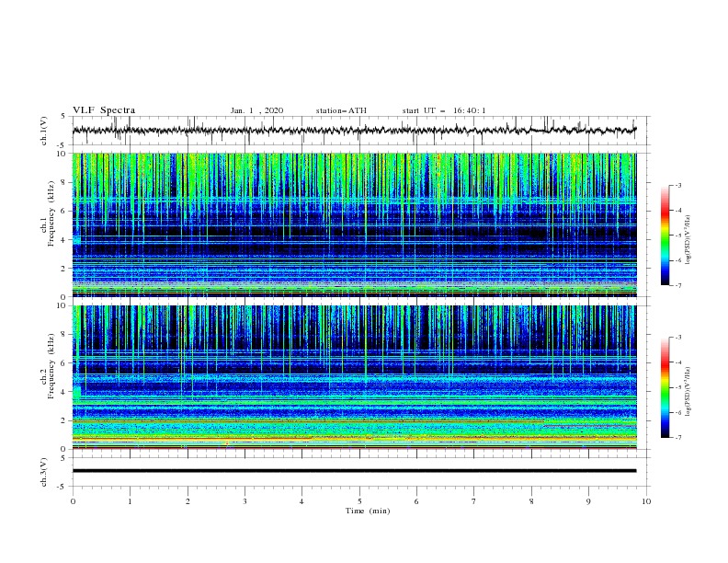Click time axis tick label "8"

click(531, 501)
